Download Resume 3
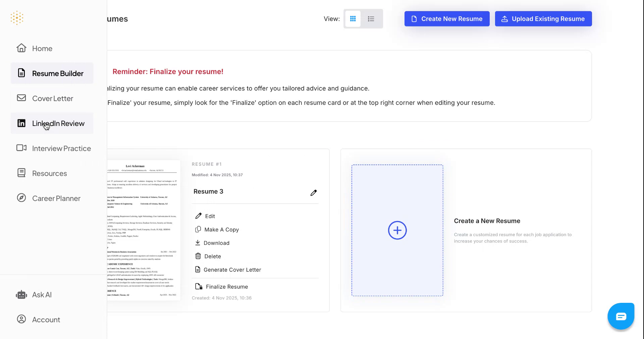This screenshot has height=339, width=644. tap(217, 243)
